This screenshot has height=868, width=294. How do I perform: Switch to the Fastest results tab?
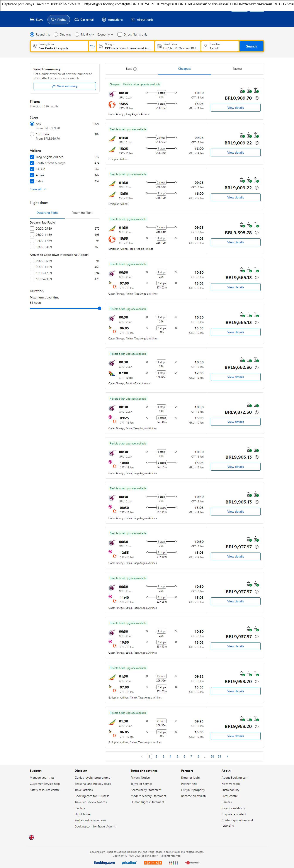pos(237,69)
